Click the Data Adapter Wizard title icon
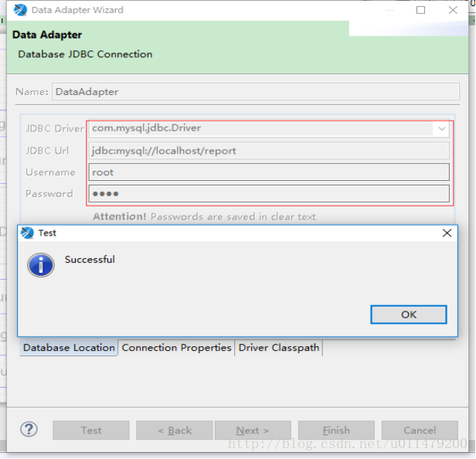This screenshot has width=476, height=459. pyautogui.click(x=20, y=10)
